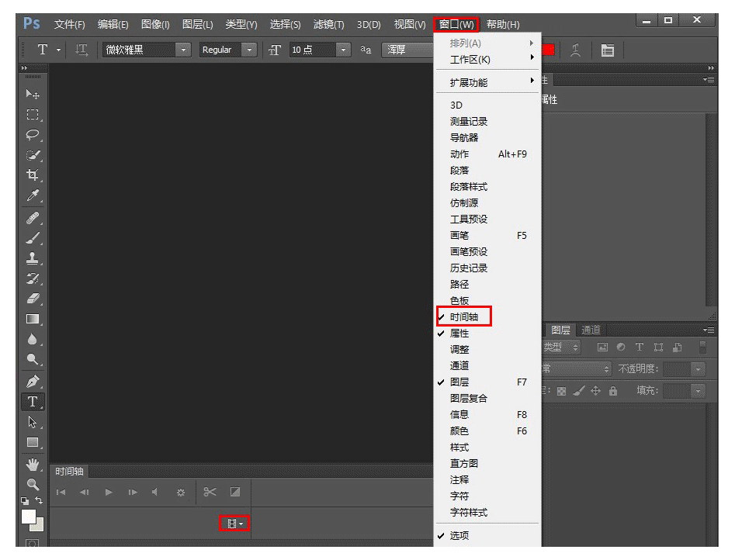
Task: Uncheck 图层 in the Window menu
Action: coord(459,382)
